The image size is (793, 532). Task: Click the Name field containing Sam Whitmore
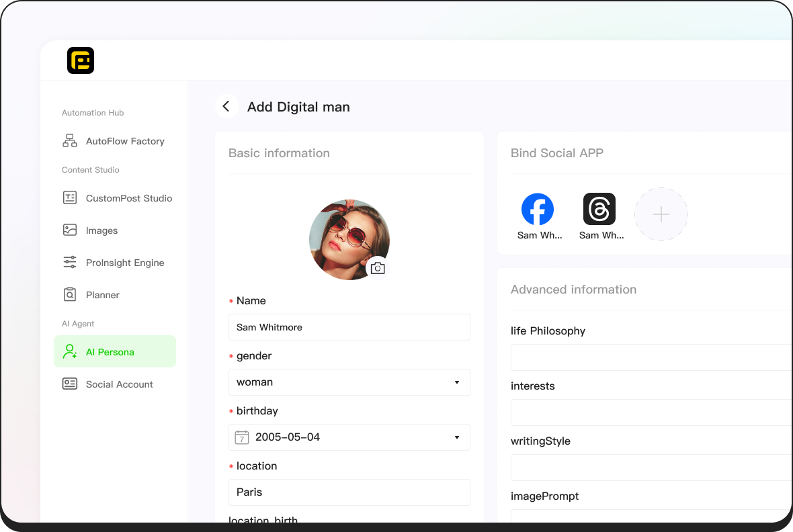[349, 327]
